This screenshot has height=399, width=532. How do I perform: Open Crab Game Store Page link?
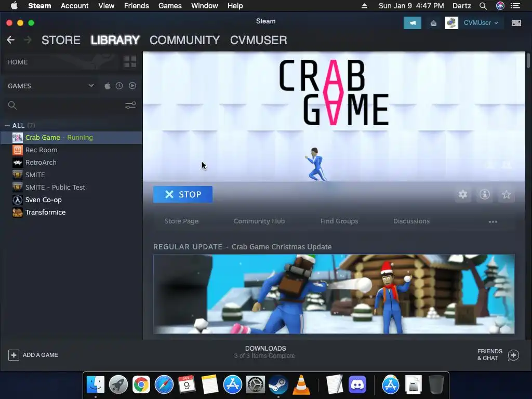(181, 221)
